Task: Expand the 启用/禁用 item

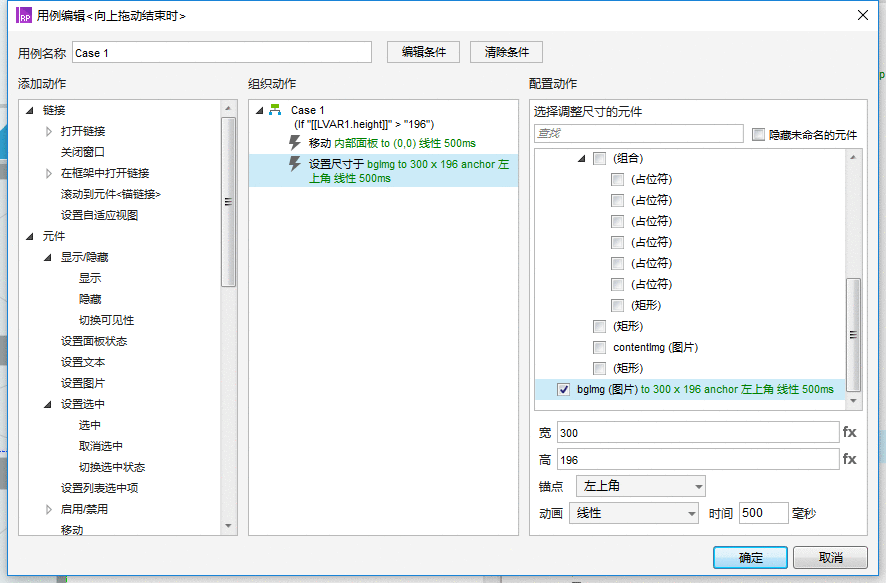Action: click(49, 509)
